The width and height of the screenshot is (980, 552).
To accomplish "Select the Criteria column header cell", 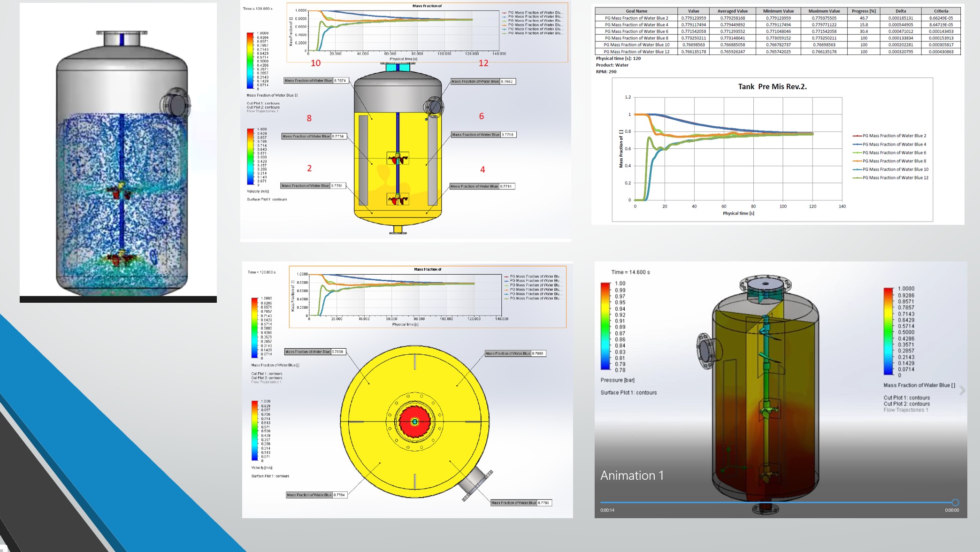I will point(940,11).
